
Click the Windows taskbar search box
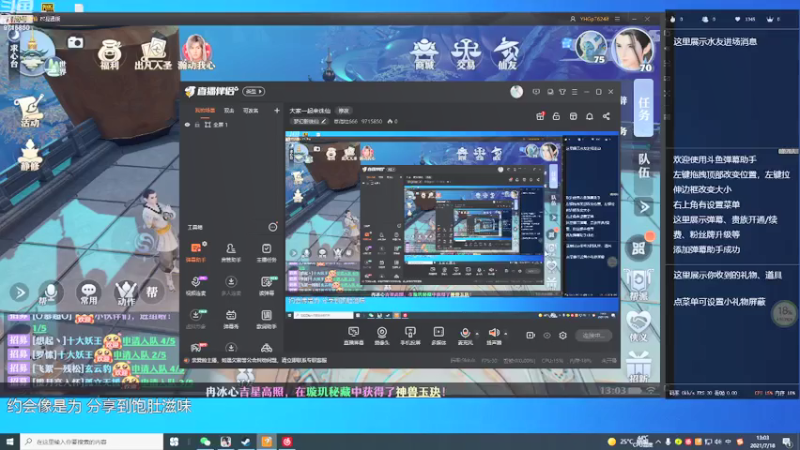(92, 441)
